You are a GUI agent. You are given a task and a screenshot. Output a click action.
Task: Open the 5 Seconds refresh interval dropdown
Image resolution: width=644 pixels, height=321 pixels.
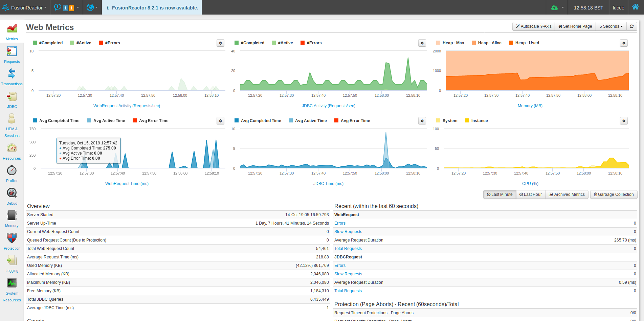point(611,26)
